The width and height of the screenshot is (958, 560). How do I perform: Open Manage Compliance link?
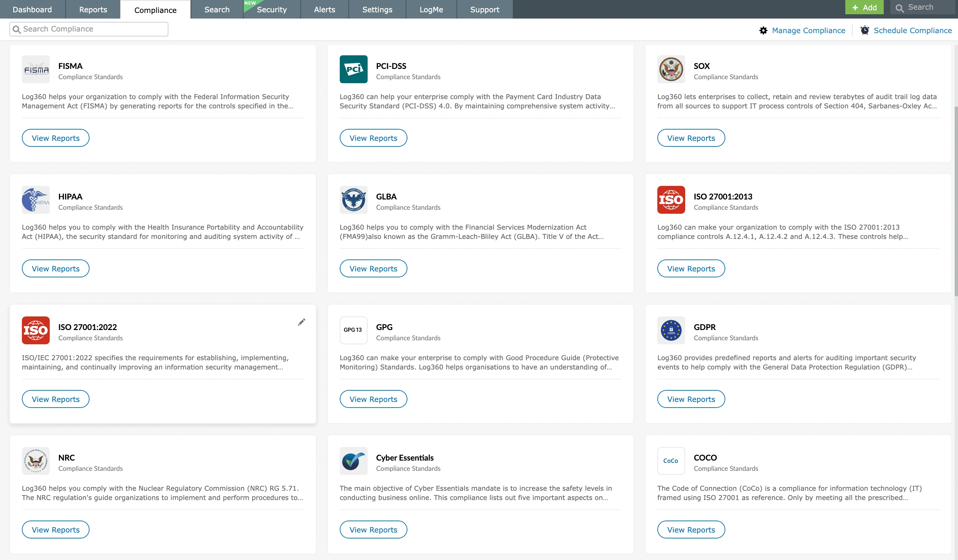808,30
